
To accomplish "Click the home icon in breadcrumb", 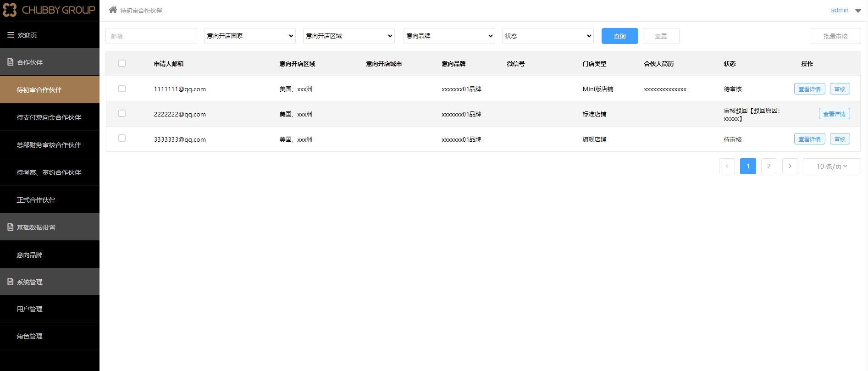I will 113,10.
